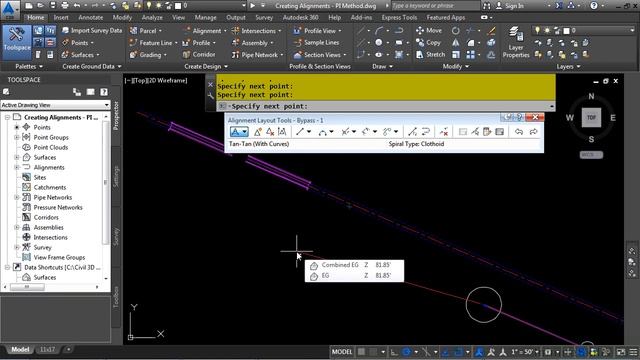Click Delete Sub-entity icon in Layout Tools

(x=444, y=132)
